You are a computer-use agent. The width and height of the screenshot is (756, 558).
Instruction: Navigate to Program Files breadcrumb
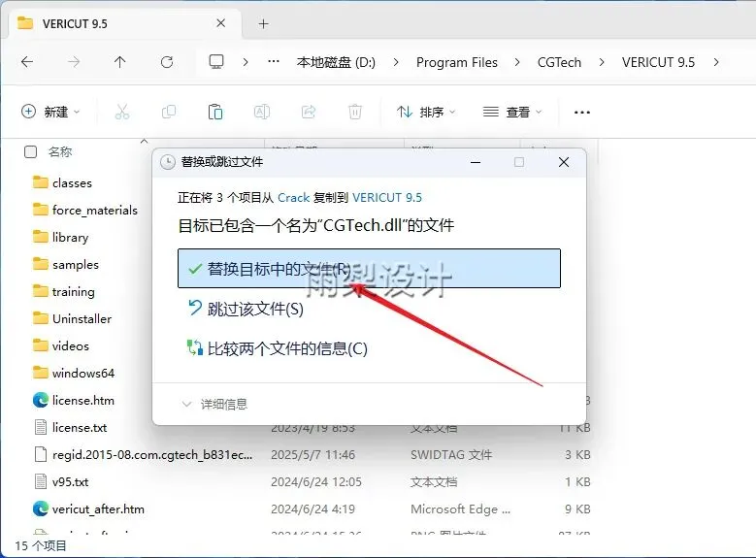click(x=456, y=62)
